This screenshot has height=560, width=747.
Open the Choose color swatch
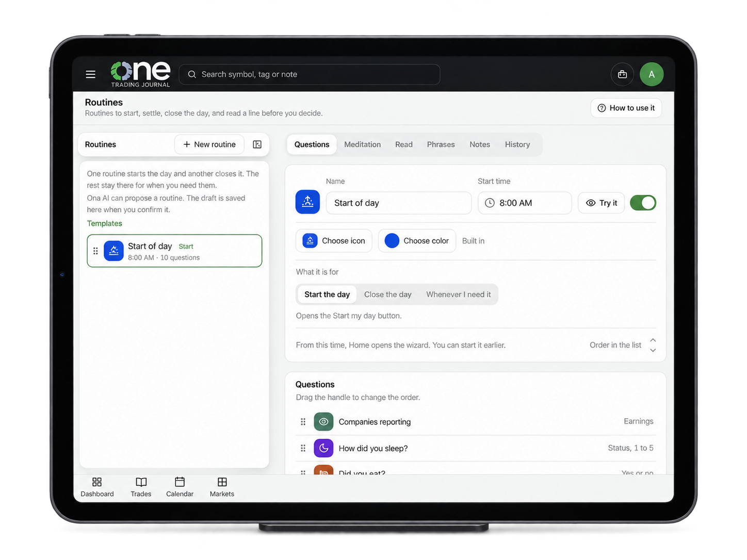417,241
